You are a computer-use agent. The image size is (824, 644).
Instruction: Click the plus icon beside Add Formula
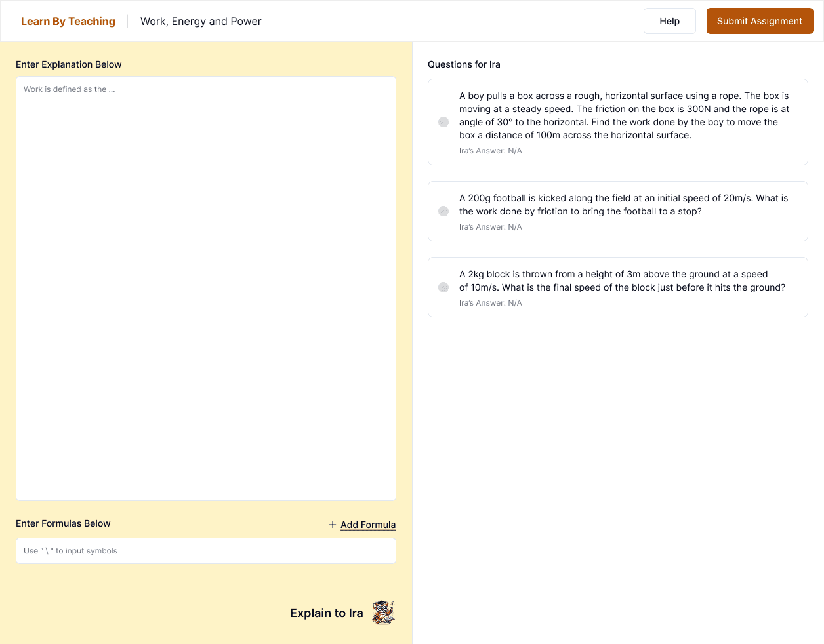click(x=333, y=525)
